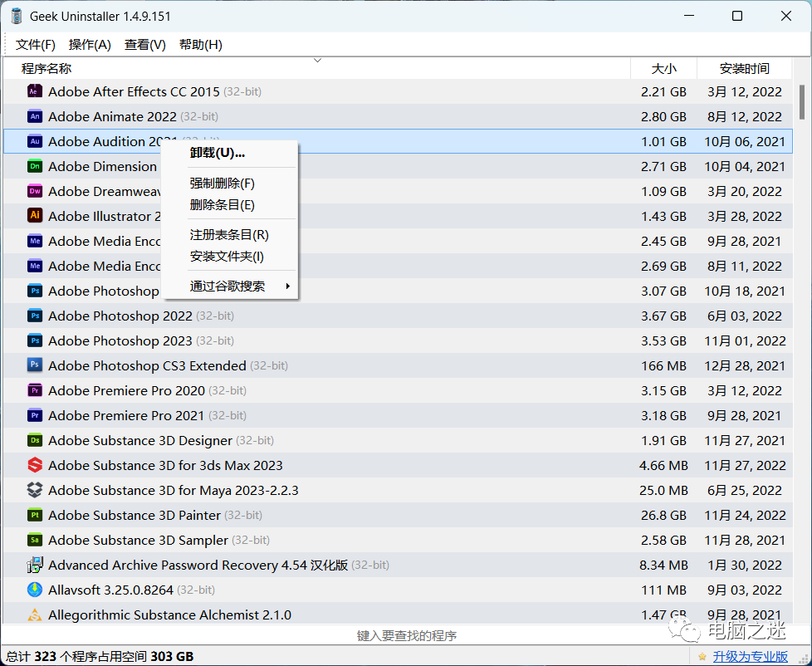Click the Adobe Photoshop 2022 icon
The image size is (812, 666).
(35, 316)
